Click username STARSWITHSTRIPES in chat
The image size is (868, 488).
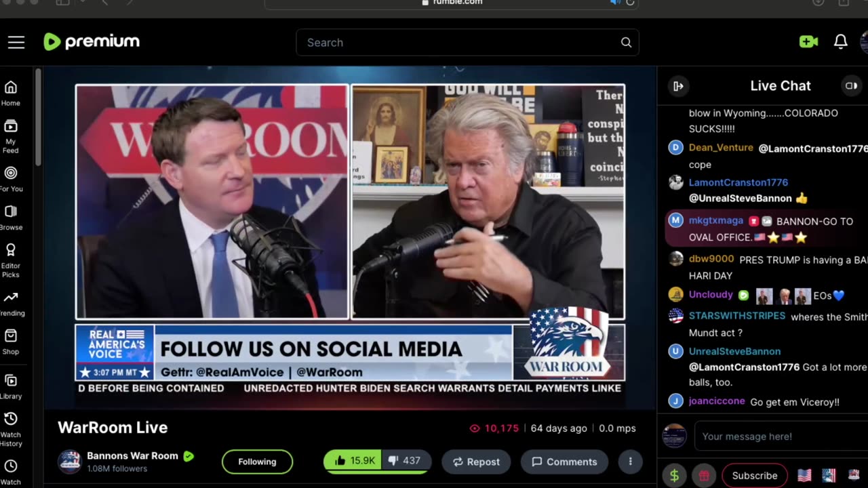(737, 316)
